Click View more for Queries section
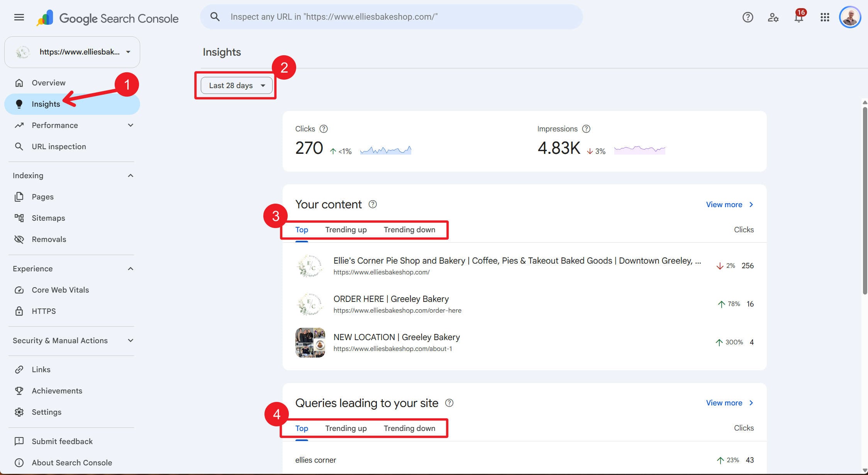The image size is (868, 475). click(730, 403)
